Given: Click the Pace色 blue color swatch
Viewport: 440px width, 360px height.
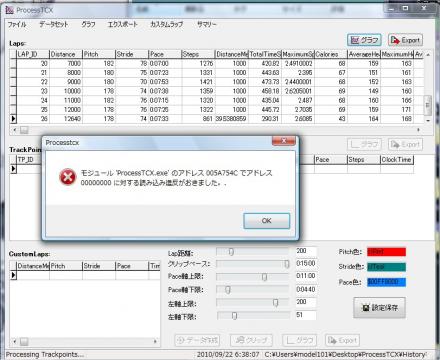Looking at the screenshot, I should (x=386, y=282).
